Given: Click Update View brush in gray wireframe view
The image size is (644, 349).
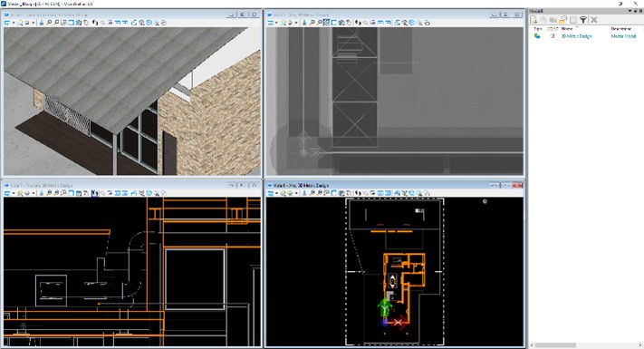Looking at the screenshot, I should [x=304, y=23].
